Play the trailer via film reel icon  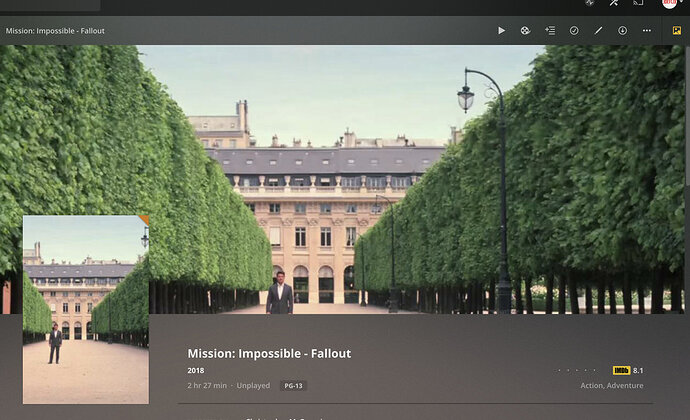coord(525,30)
